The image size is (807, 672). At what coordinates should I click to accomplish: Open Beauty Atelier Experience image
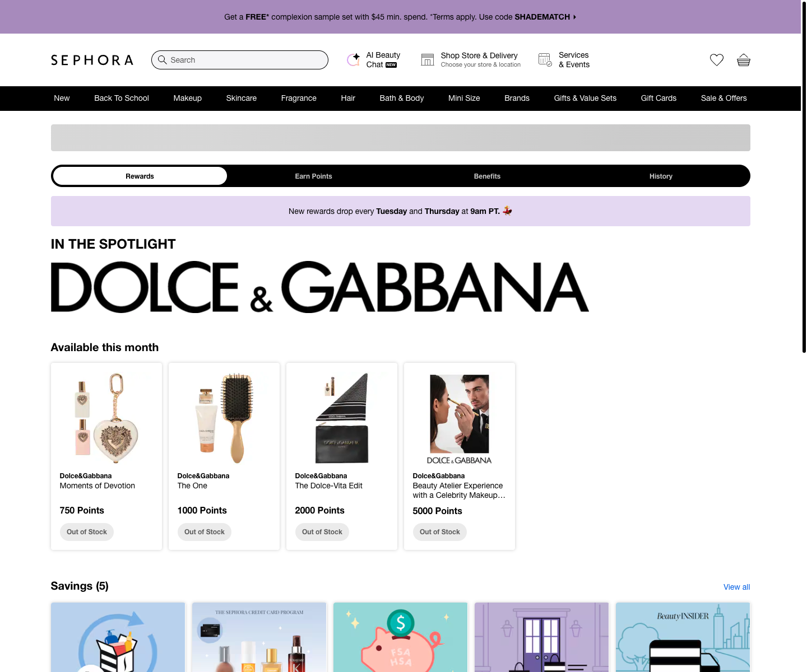[x=460, y=418]
